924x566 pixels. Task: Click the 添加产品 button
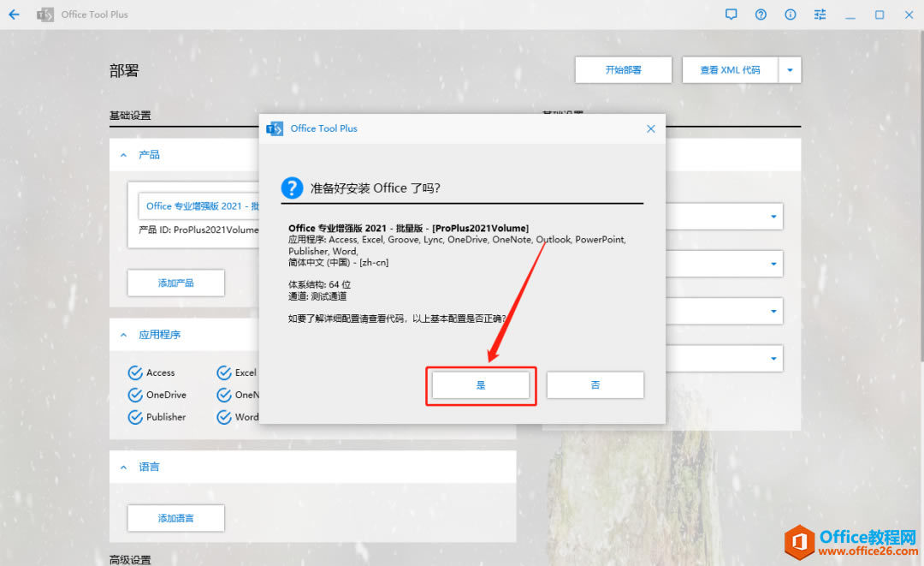coord(175,283)
